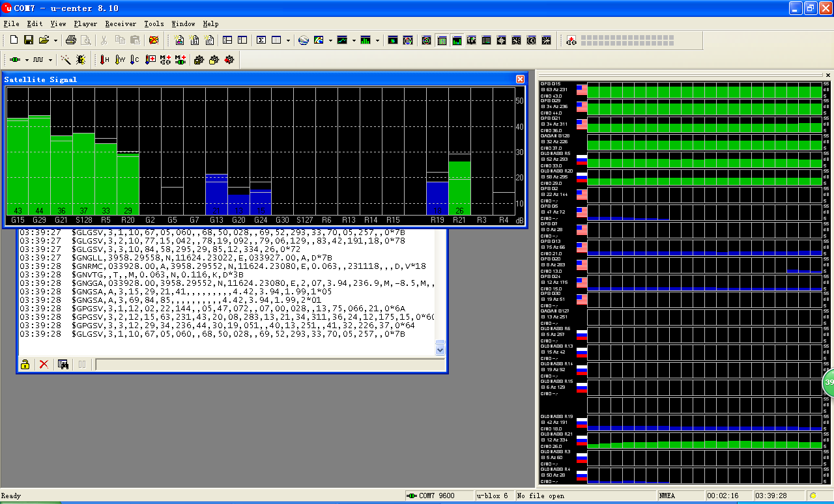Open the Chart view icon

(342, 40)
